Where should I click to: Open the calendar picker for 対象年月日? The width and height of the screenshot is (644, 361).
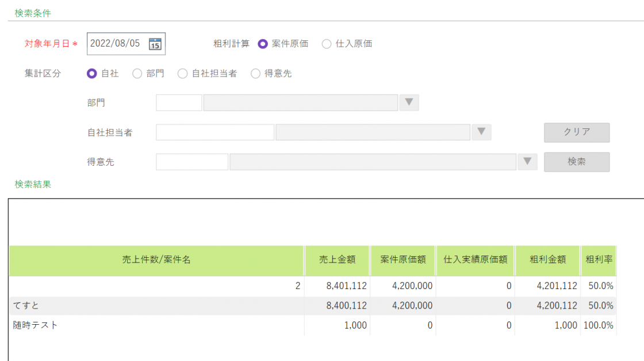tap(155, 44)
